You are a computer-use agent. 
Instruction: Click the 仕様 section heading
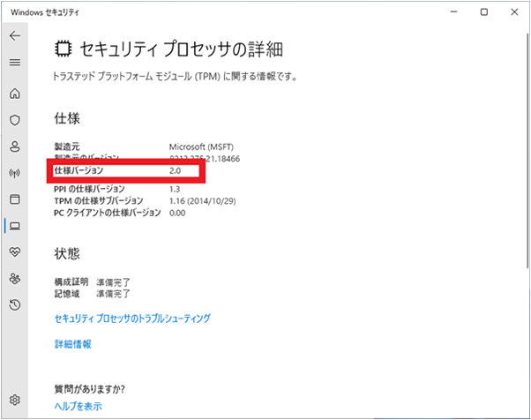67,118
